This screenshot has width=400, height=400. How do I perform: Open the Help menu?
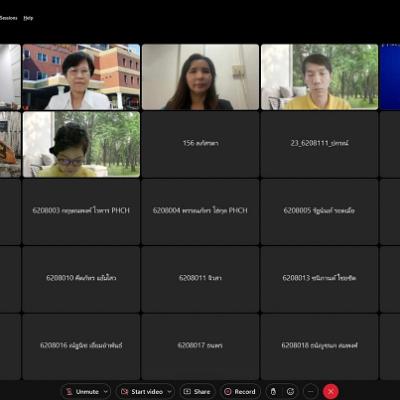click(x=28, y=18)
